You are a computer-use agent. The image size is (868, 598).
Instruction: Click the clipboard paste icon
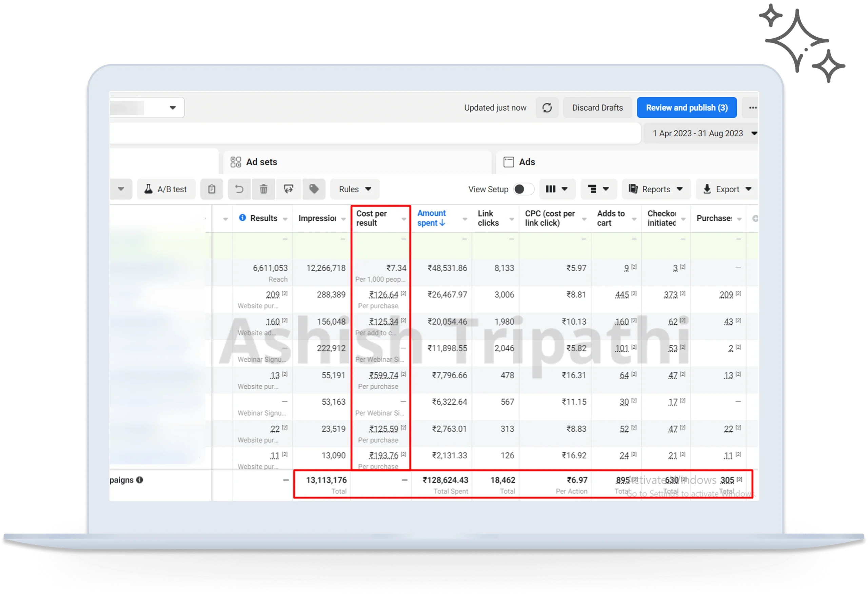212,189
